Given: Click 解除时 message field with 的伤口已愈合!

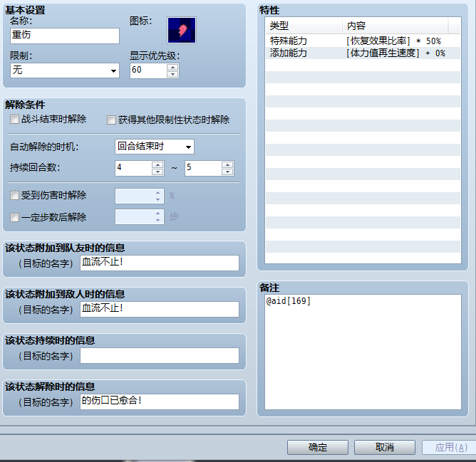Looking at the screenshot, I should pyautogui.click(x=160, y=401).
